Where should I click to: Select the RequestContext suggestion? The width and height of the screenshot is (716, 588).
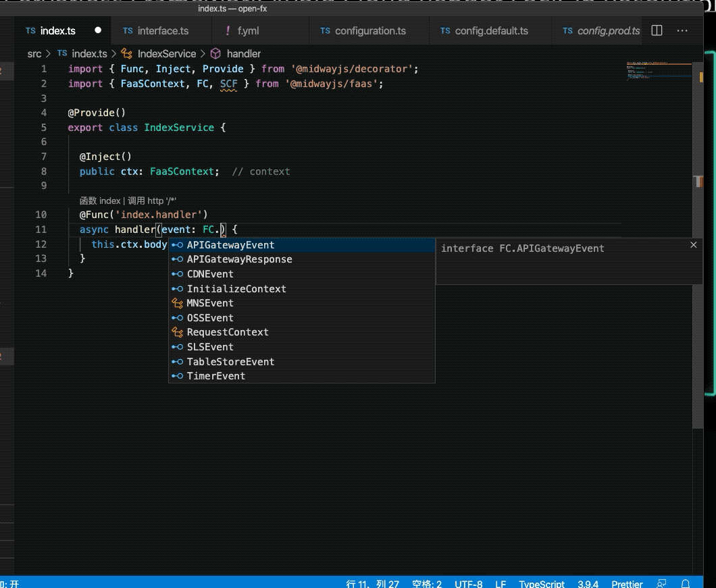[228, 332]
